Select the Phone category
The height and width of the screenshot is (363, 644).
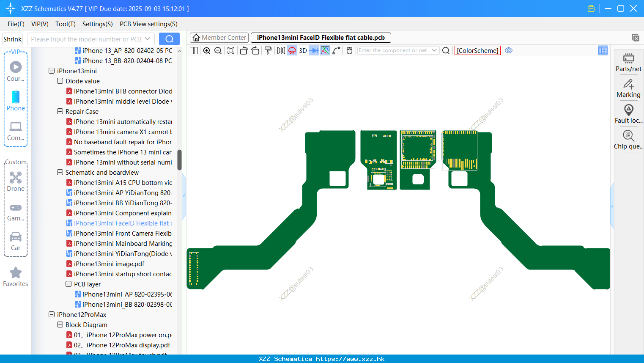coord(16,101)
